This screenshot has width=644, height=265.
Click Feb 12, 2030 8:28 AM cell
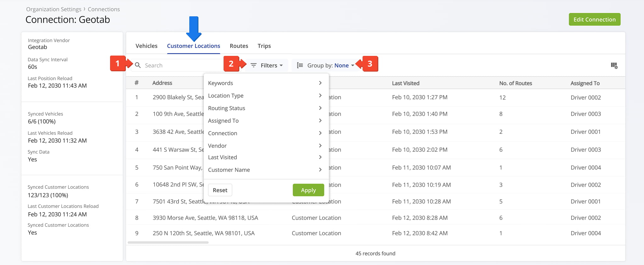(x=420, y=218)
